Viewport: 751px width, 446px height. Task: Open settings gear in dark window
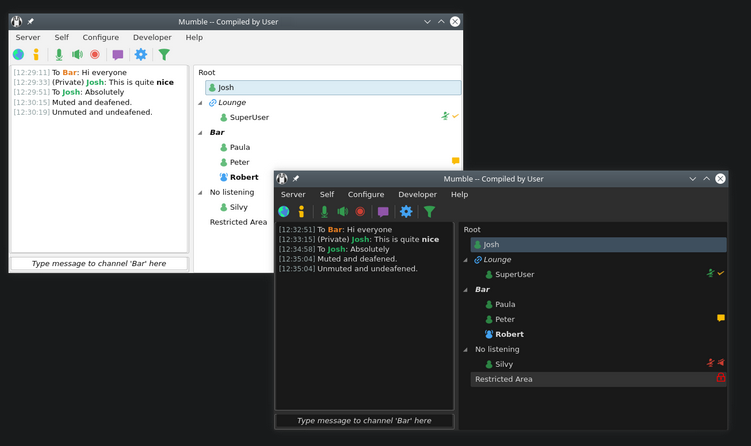click(x=406, y=212)
